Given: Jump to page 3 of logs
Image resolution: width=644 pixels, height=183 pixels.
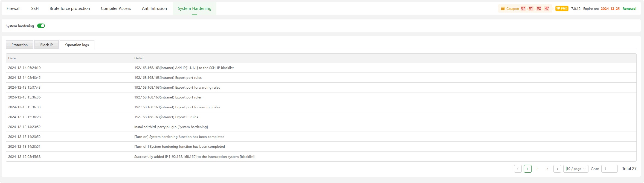Looking at the screenshot, I should 547,169.
